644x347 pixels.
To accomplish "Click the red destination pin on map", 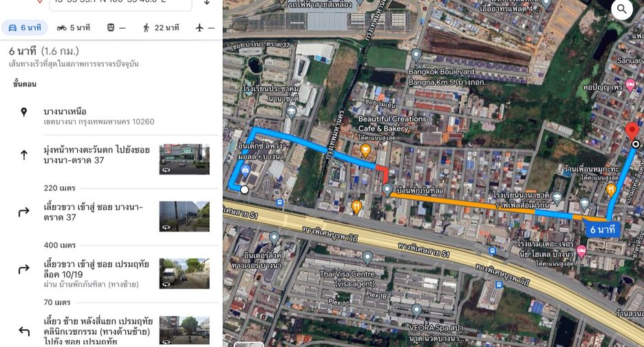I will tap(632, 131).
